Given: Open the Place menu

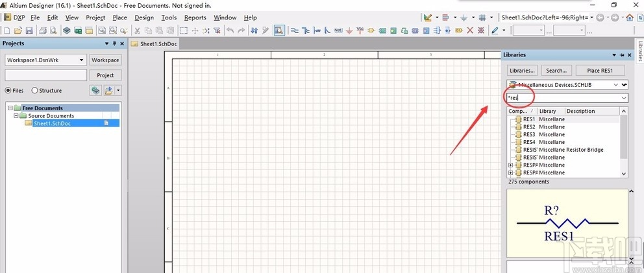Looking at the screenshot, I should click(120, 18).
